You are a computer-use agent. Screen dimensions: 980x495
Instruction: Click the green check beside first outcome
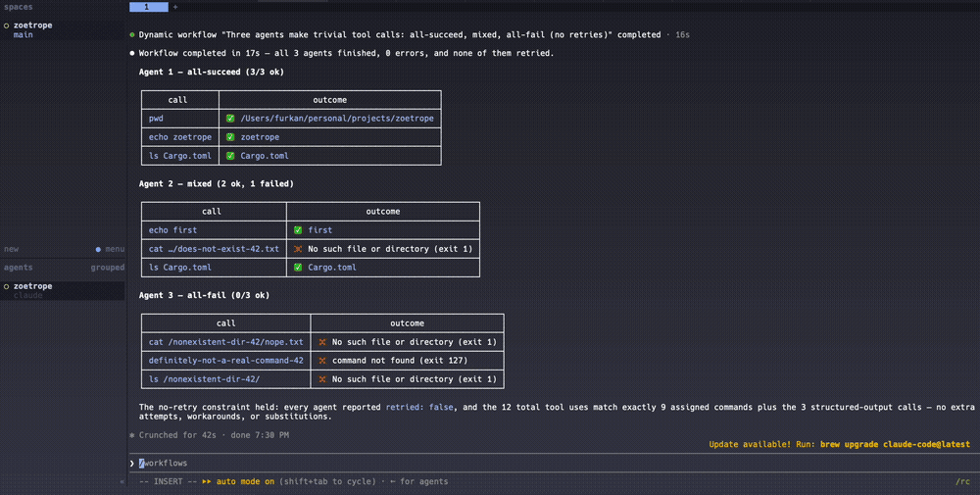click(x=298, y=230)
